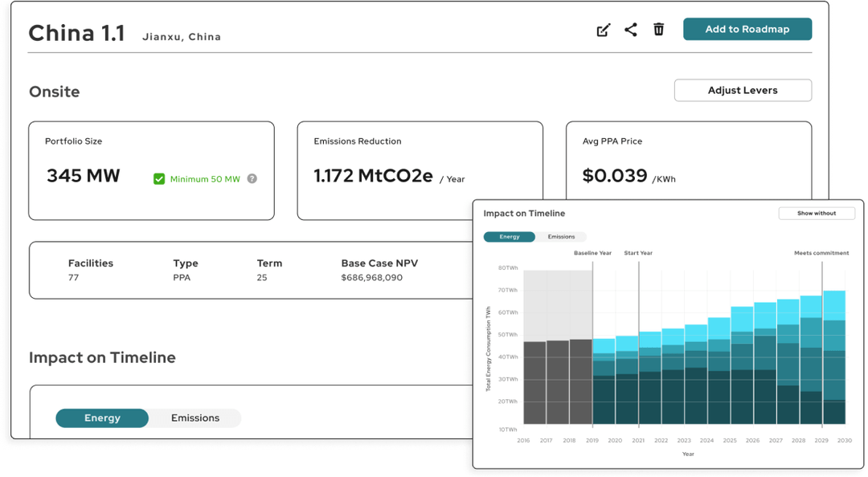Switch to Emissions in chart popup
Screen dimensions: 868x477
pyautogui.click(x=561, y=237)
